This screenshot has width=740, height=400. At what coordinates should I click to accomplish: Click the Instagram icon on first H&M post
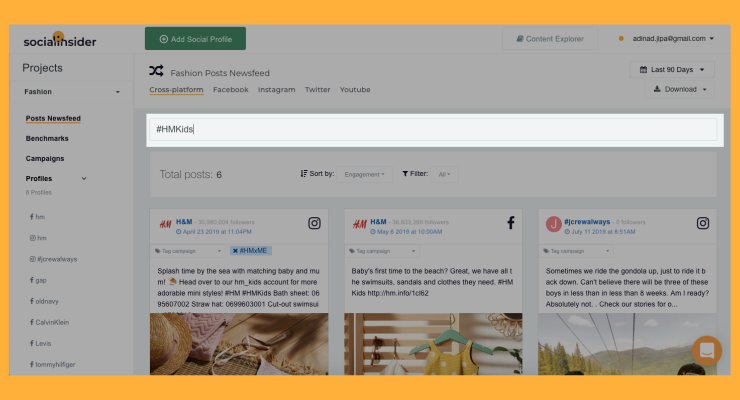(x=314, y=223)
